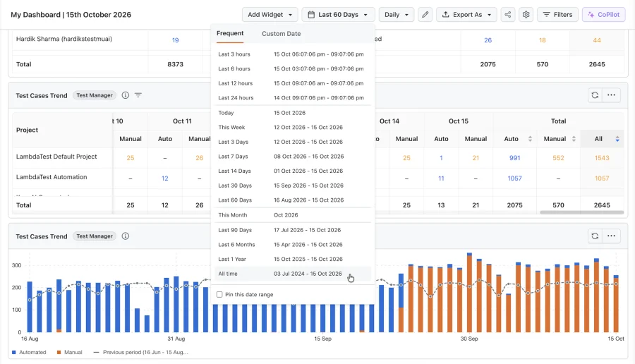The width and height of the screenshot is (635, 364).
Task: Click info icon of Test Cases Trend chart widget
Action: 126,236
